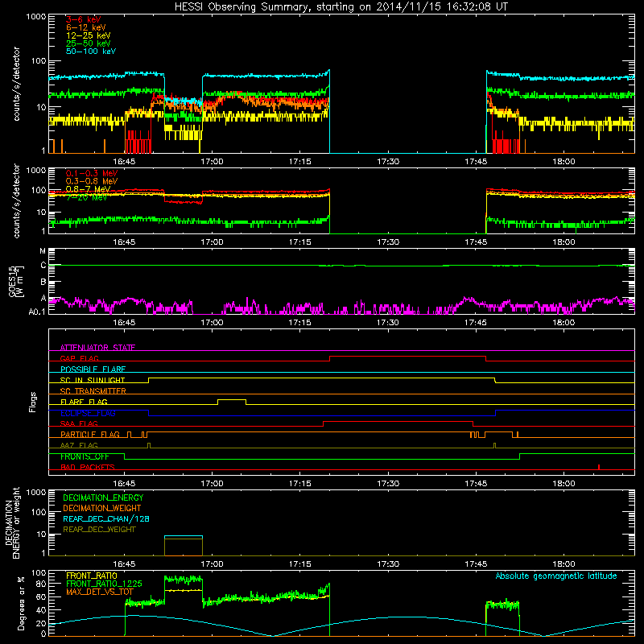Click the FRONT_RATIO legend label
The image size is (644, 644).
point(92,576)
